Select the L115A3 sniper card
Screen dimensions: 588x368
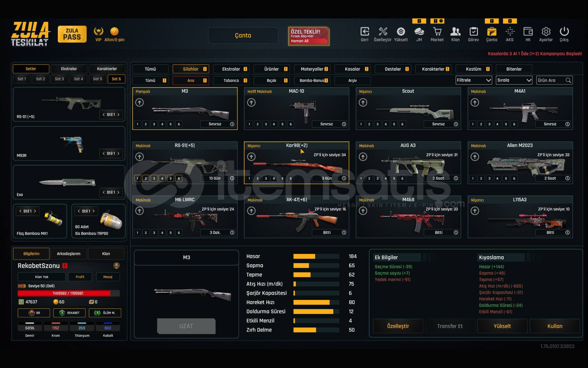pyautogui.click(x=520, y=217)
